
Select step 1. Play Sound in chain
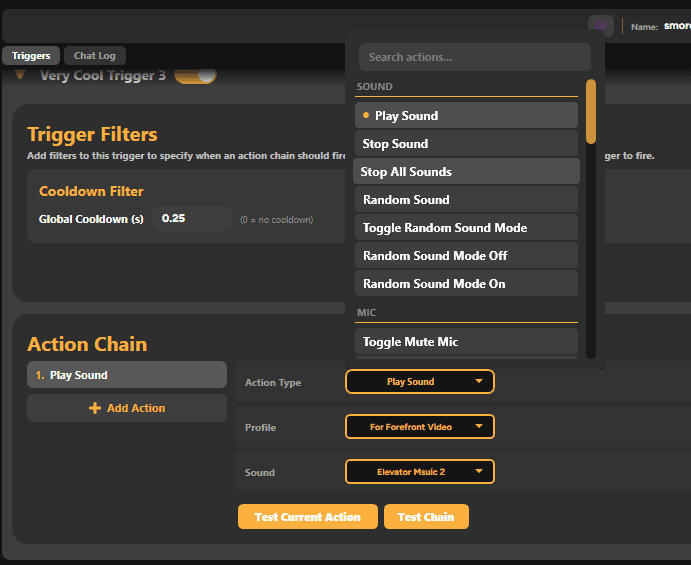point(127,375)
